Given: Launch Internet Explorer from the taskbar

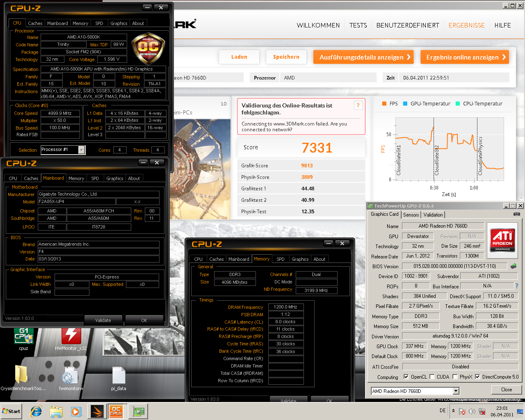Looking at the screenshot, I should pyautogui.click(x=36, y=411).
